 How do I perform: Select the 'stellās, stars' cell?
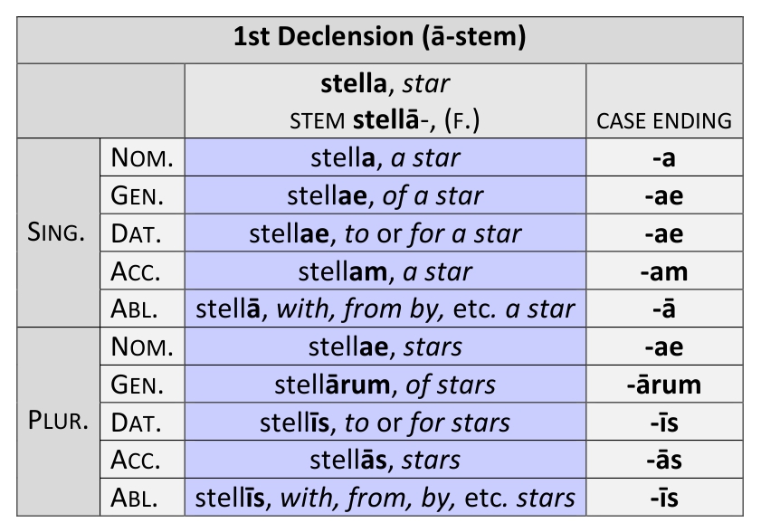[x=385, y=460]
